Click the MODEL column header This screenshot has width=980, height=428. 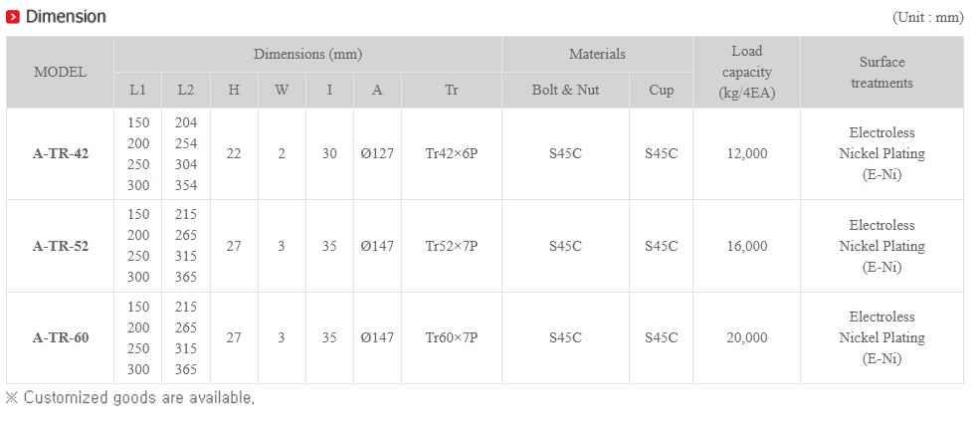[60, 72]
